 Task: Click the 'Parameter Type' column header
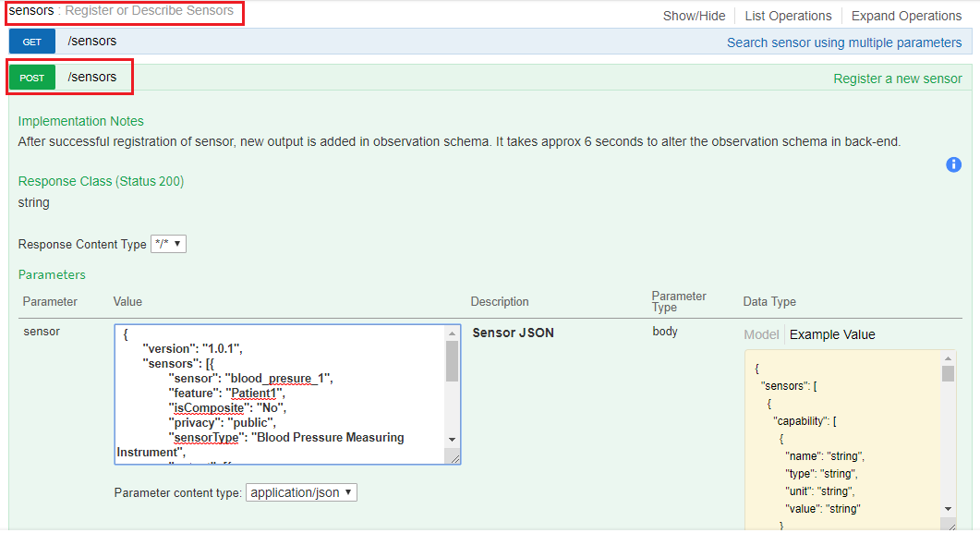679,301
